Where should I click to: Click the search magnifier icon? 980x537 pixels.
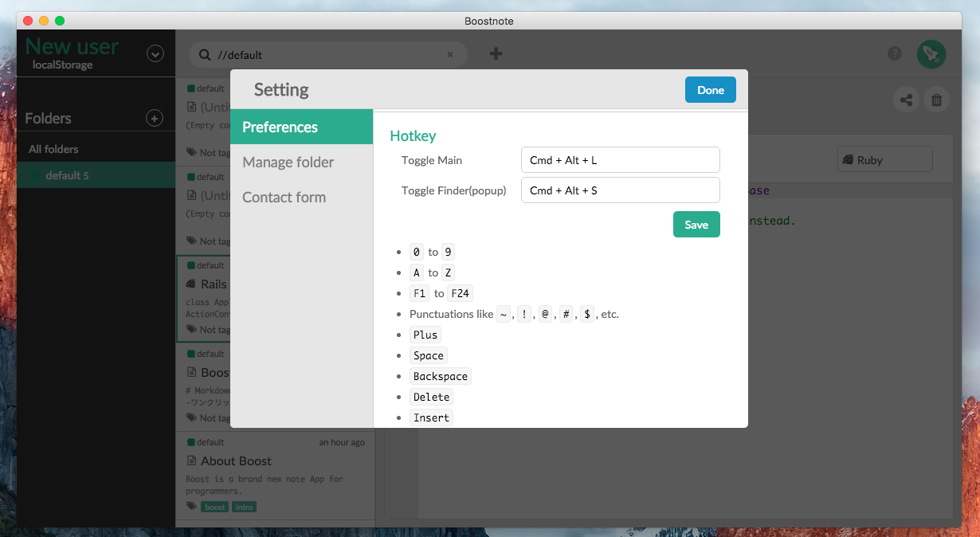click(x=205, y=55)
